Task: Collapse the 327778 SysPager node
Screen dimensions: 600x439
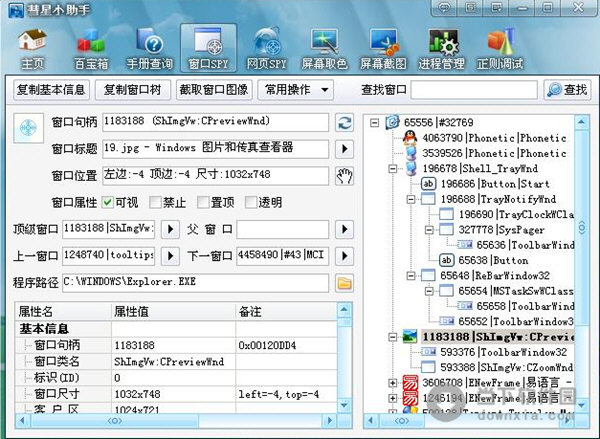Action: click(x=429, y=230)
